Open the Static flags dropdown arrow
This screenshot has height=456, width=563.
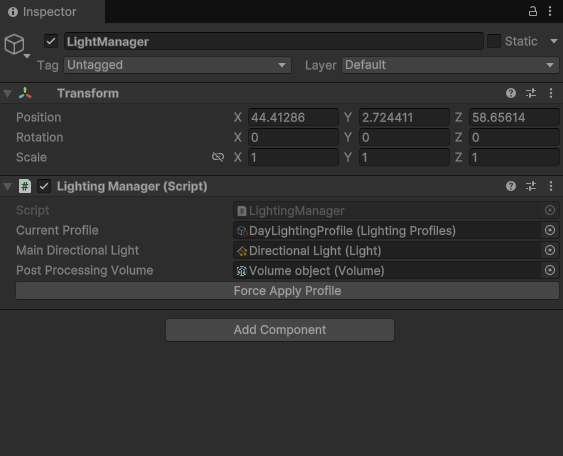click(x=554, y=41)
